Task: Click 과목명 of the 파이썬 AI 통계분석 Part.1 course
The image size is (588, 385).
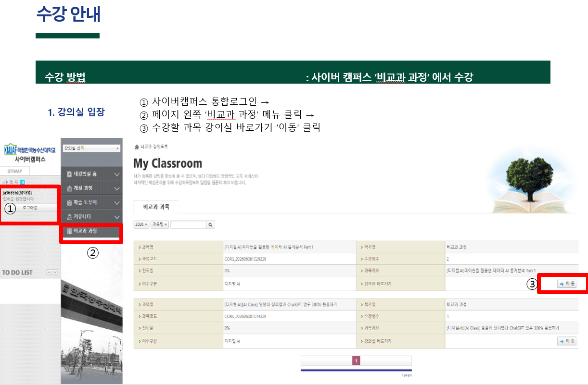Action: coord(269,247)
